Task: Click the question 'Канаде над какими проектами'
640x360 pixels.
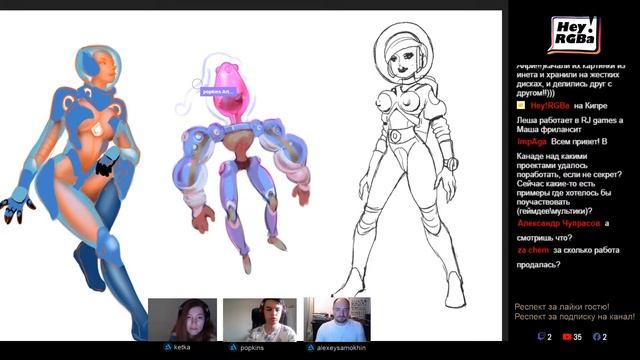Action: (x=569, y=183)
